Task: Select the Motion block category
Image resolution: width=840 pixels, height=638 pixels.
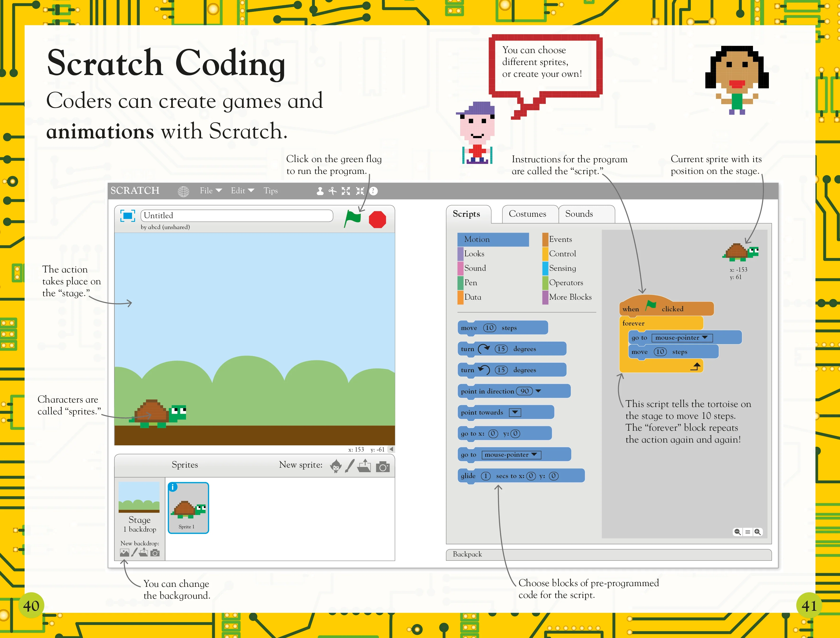Action: (x=493, y=239)
